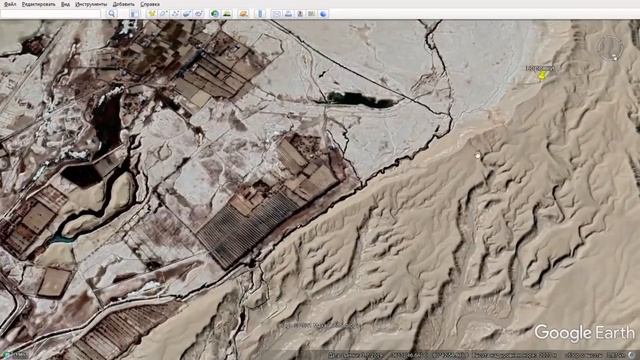Click the print toolbar icon

click(x=289, y=14)
